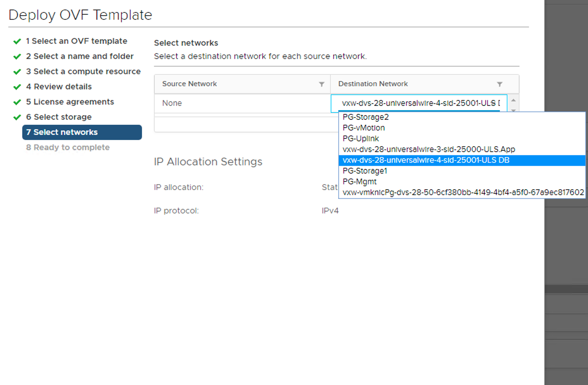Image resolution: width=588 pixels, height=385 pixels.
Task: Click the green checkmark beside Select storage
Action: coord(17,117)
